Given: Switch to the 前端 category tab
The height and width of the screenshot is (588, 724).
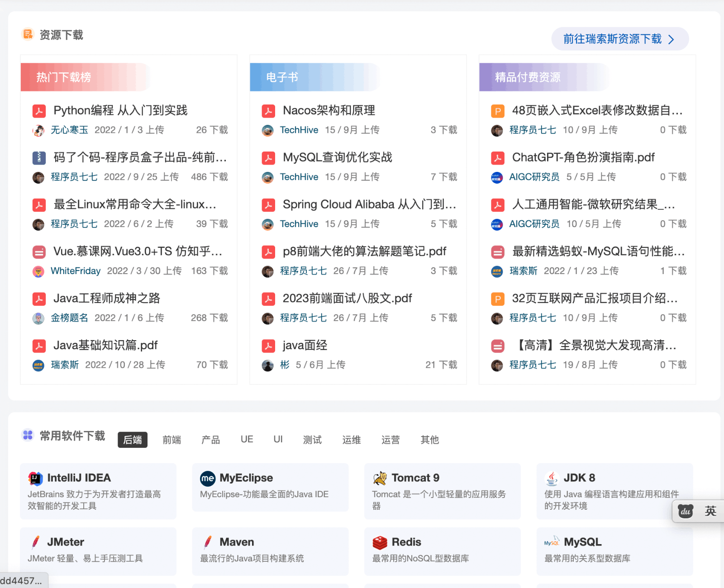Looking at the screenshot, I should (171, 440).
